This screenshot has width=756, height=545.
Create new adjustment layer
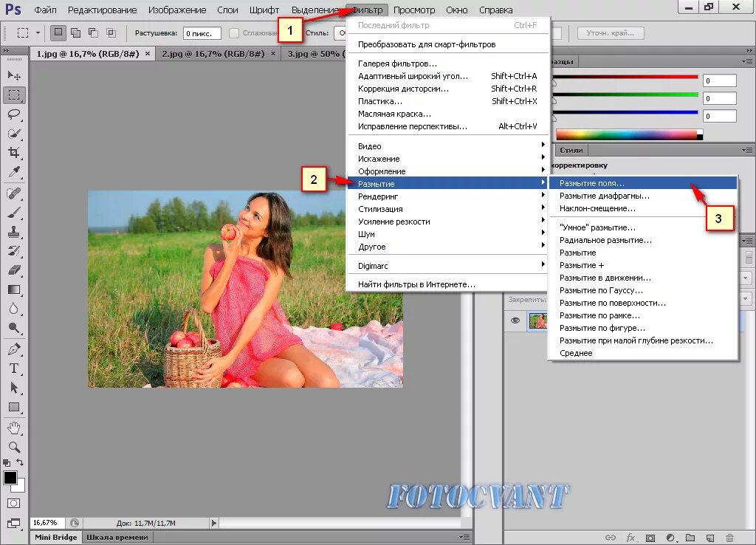(x=670, y=538)
